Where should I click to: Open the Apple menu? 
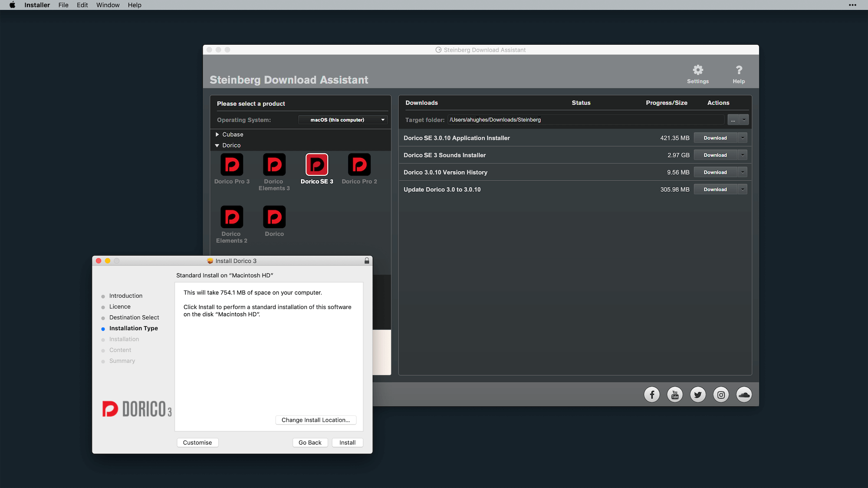[x=12, y=5]
